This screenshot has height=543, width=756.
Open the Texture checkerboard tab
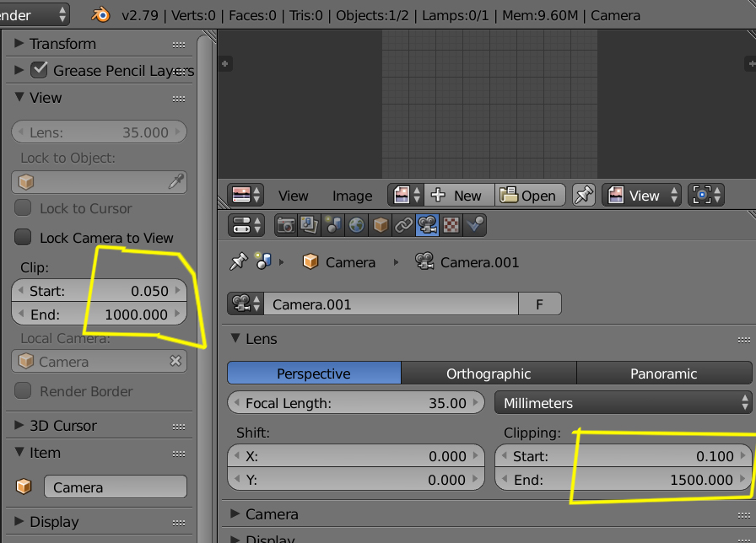click(x=451, y=225)
